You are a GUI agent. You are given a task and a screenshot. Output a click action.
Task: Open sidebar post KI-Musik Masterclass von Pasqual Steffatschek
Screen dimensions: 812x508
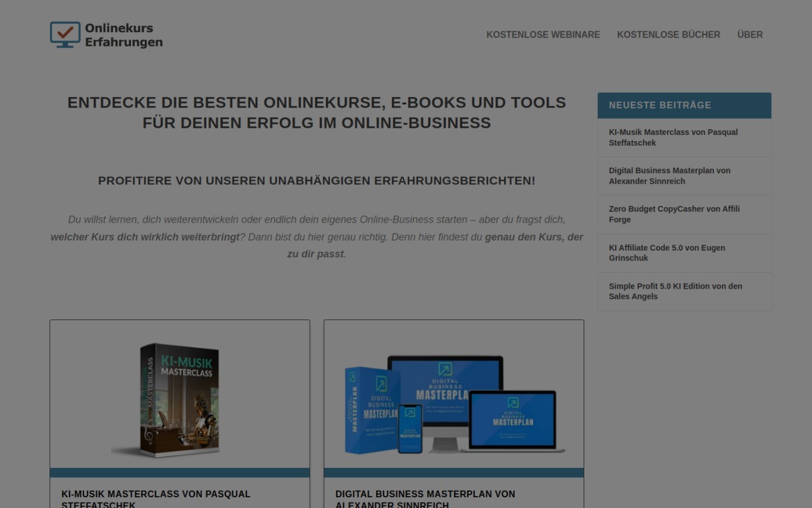(673, 137)
